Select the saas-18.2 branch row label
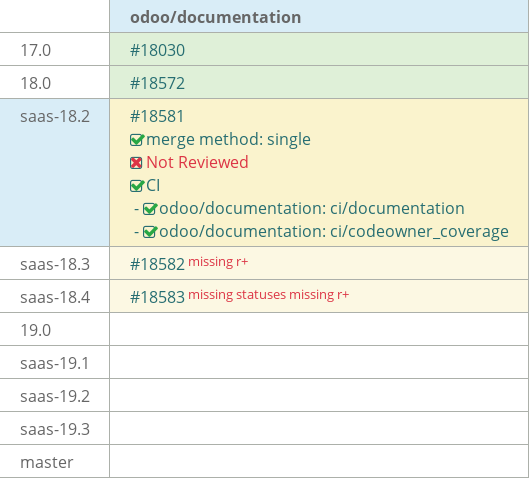The image size is (529, 478). (x=55, y=116)
